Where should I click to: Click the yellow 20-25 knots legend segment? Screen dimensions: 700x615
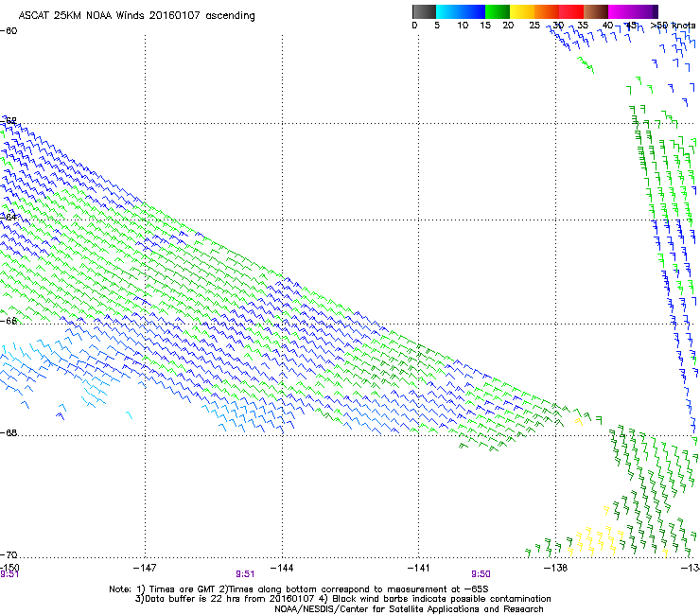click(522, 11)
